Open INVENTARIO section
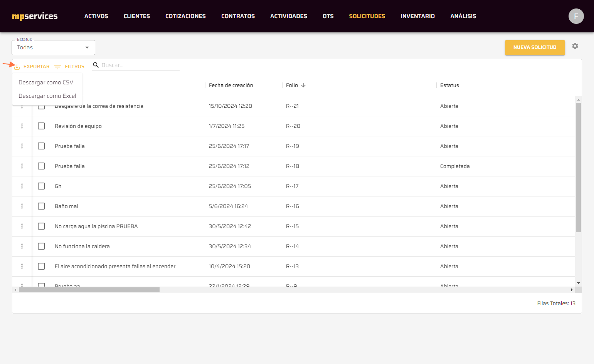 tap(417, 16)
